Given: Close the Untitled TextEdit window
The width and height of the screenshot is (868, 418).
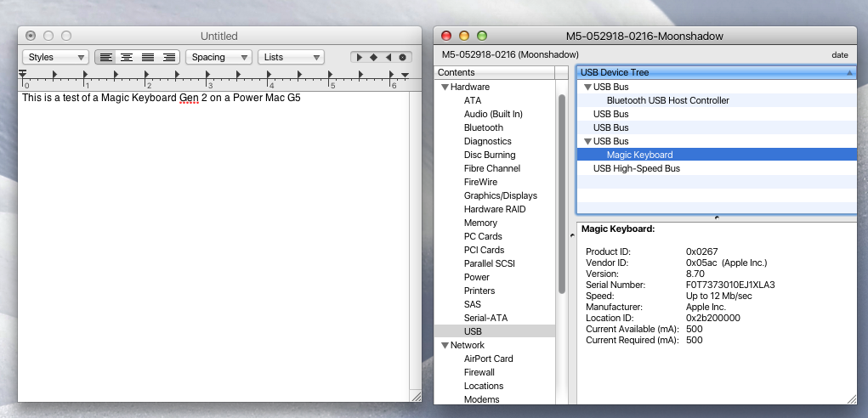Looking at the screenshot, I should point(31,36).
